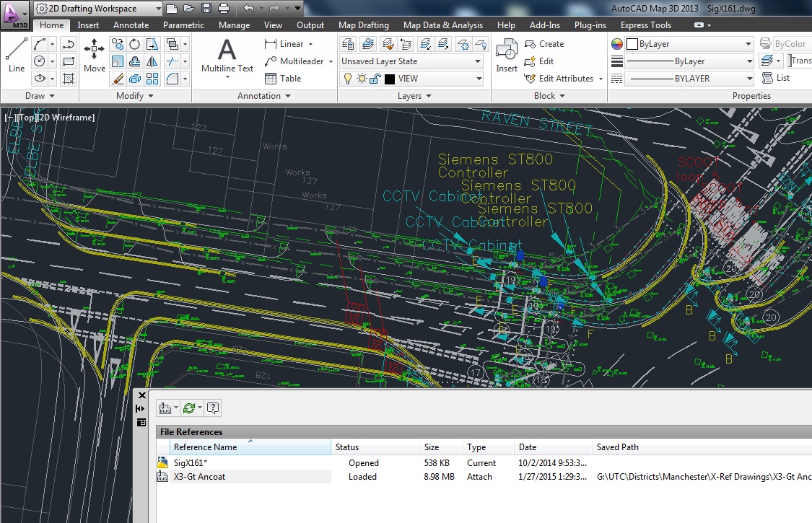Select the Line drawing tool
812x523 pixels.
16,55
